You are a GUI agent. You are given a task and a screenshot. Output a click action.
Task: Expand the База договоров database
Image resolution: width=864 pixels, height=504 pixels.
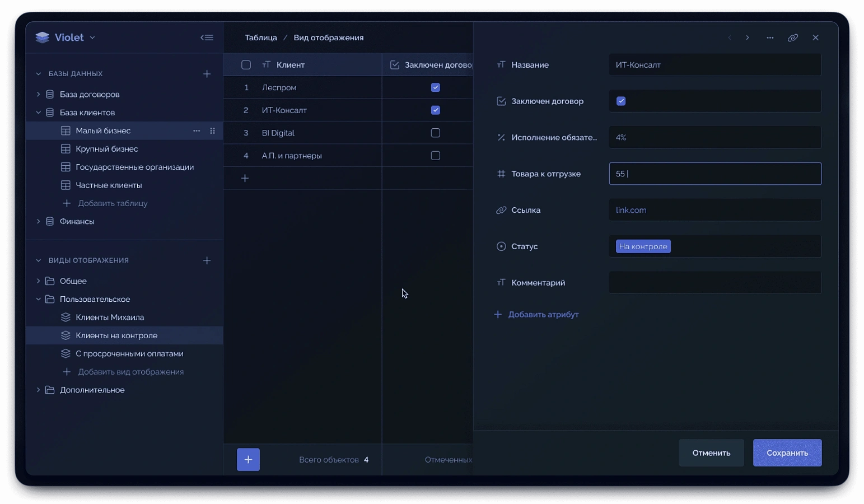38,94
